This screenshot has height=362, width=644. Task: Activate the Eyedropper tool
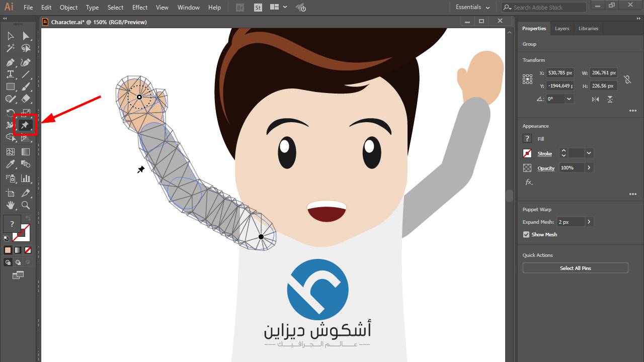point(10,164)
